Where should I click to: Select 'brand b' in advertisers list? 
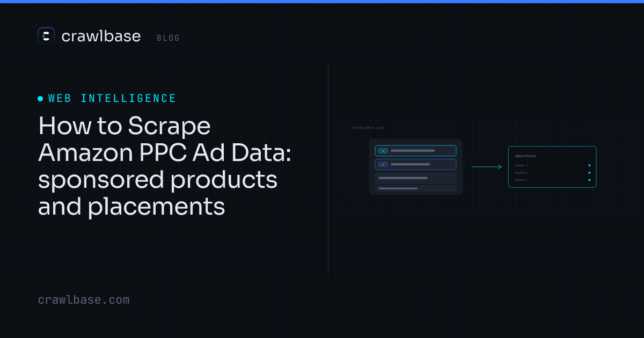521,173
